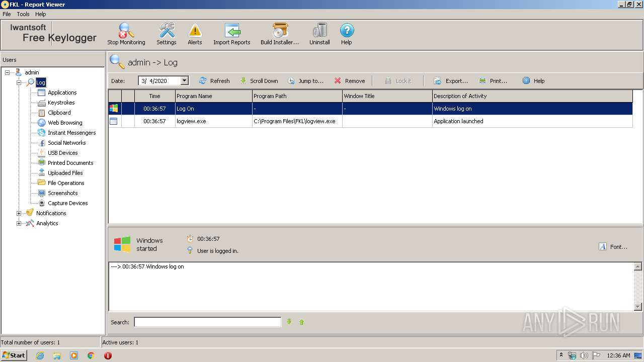644x362 pixels.
Task: Open the File menu
Action: 7,14
